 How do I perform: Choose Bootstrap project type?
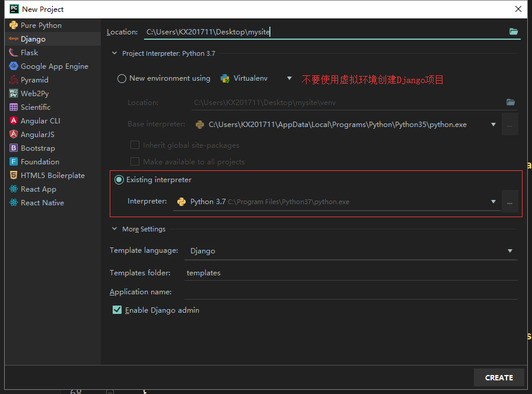53,148
